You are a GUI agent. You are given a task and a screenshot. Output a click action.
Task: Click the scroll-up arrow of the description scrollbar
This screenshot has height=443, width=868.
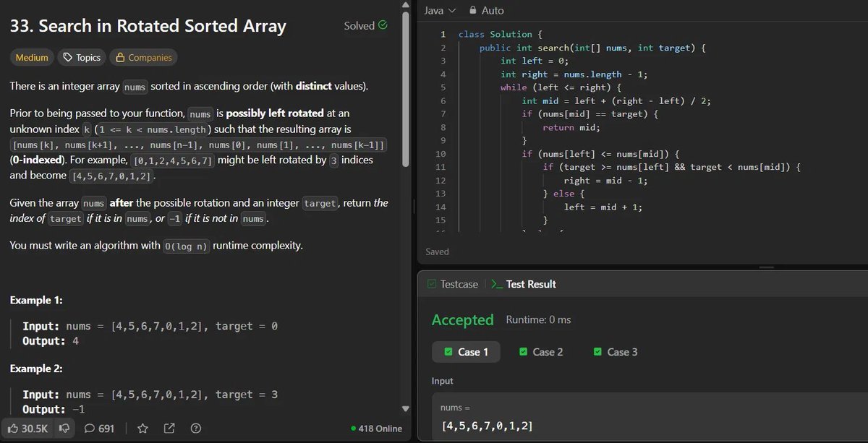pyautogui.click(x=406, y=7)
